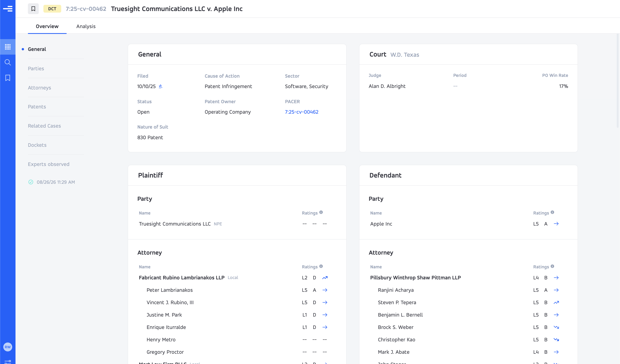Viewport: 620px width, 364px height.
Task: Open defendant party Apple Inc
Action: coord(381,224)
